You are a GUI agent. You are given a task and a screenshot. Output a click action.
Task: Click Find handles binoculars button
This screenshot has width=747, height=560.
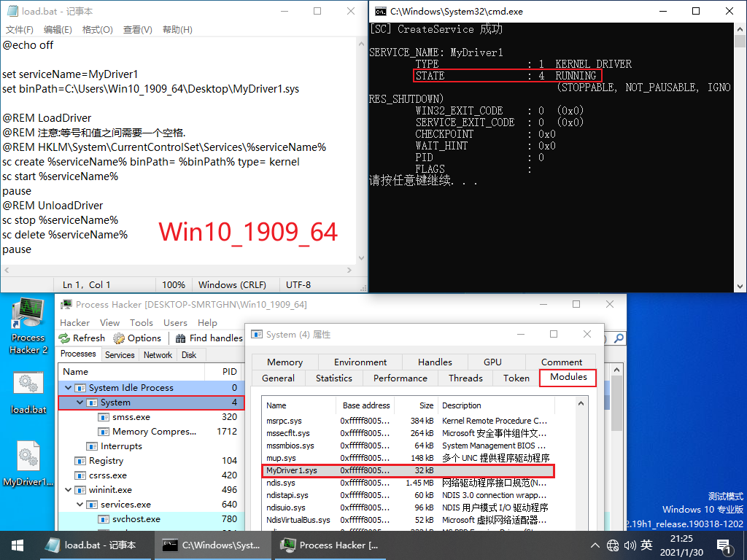coord(209,338)
